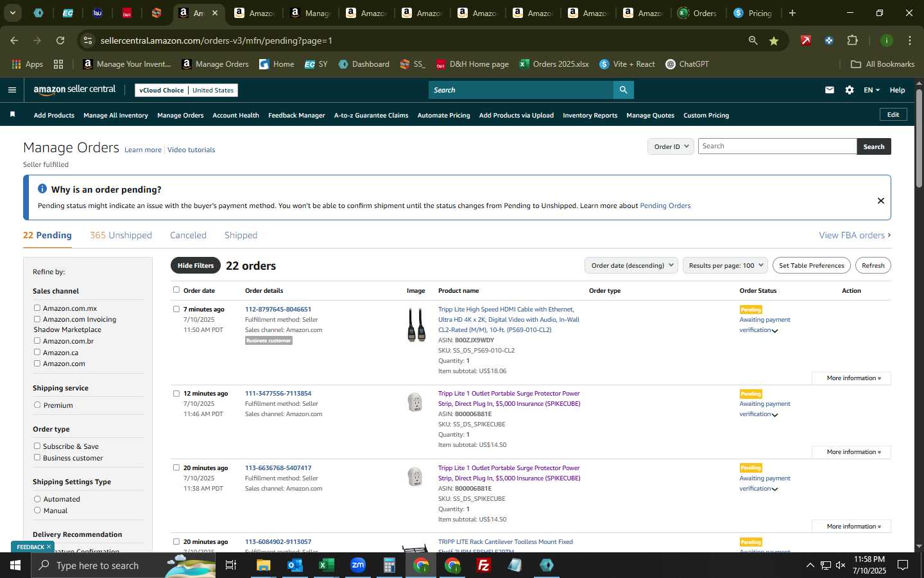Screen dimensions: 924x578
Task: Dismiss the pending info banner with X
Action: point(881,201)
